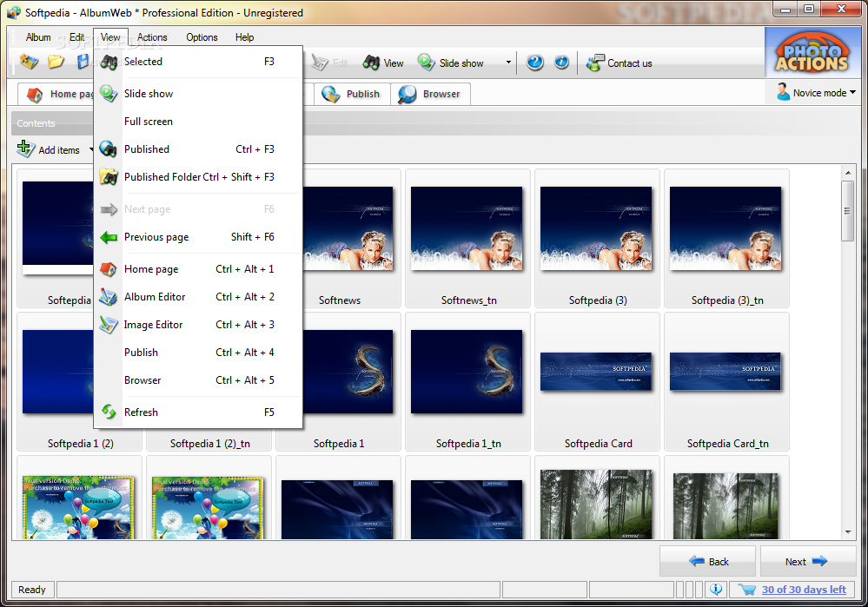
Task: Click the Add items button label
Action: [59, 150]
